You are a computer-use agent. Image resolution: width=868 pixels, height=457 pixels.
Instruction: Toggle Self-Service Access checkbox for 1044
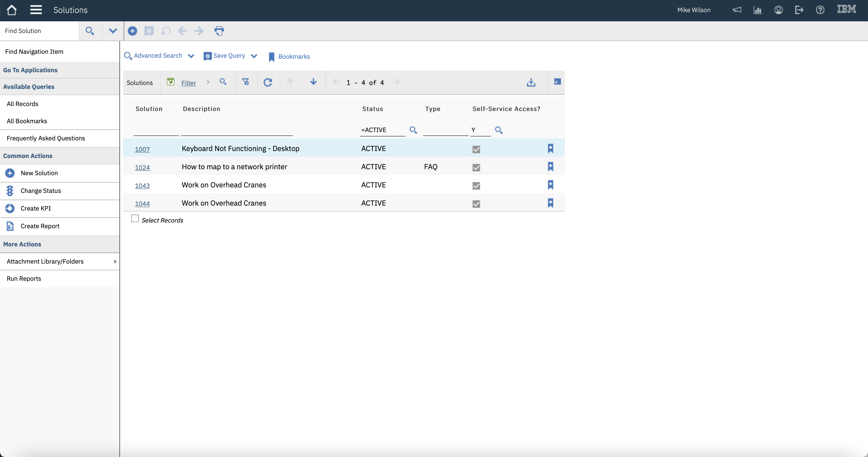(476, 204)
